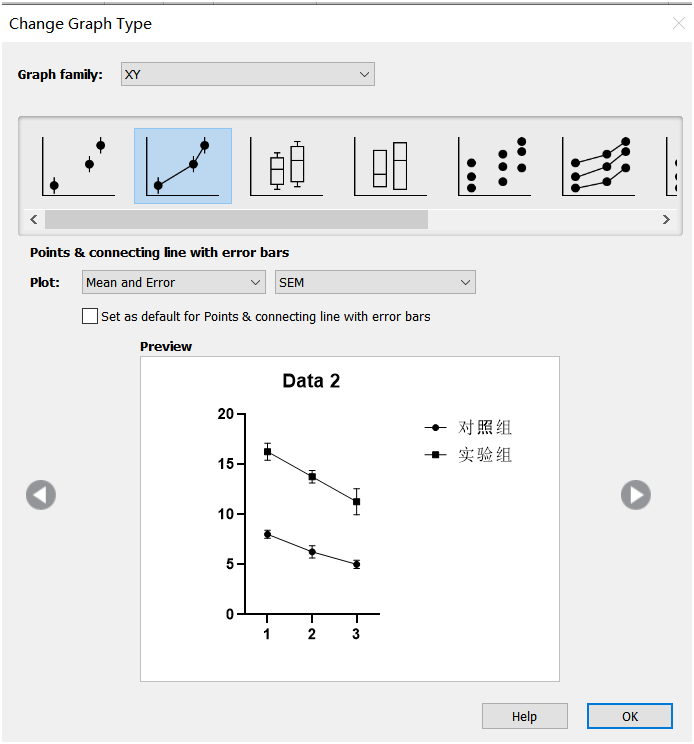Select the partially visible last graph icon

(676, 166)
